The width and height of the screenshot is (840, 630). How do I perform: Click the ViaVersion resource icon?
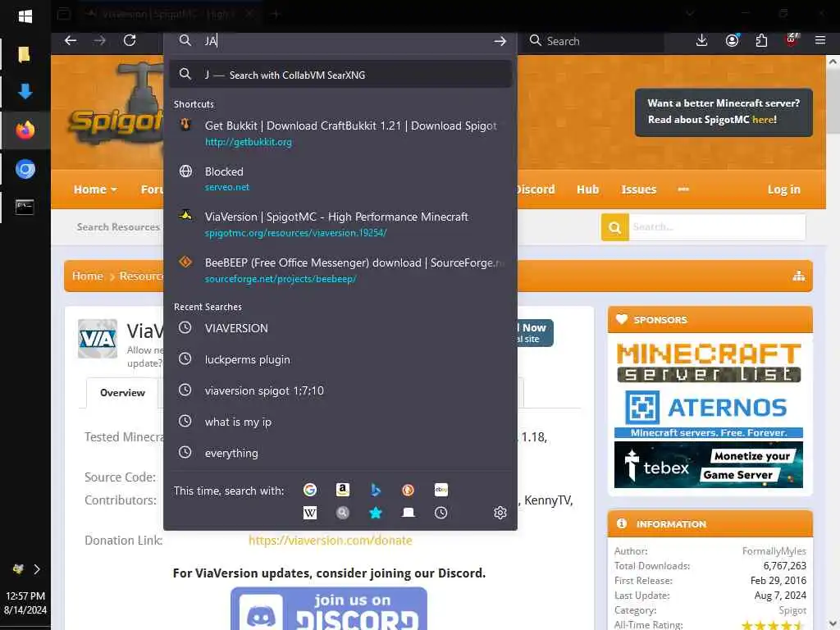[98, 339]
